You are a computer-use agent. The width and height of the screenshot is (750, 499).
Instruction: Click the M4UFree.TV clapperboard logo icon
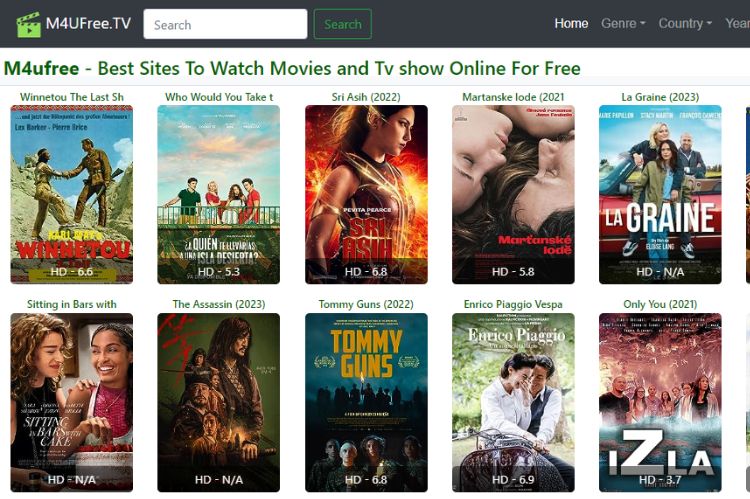(x=29, y=24)
